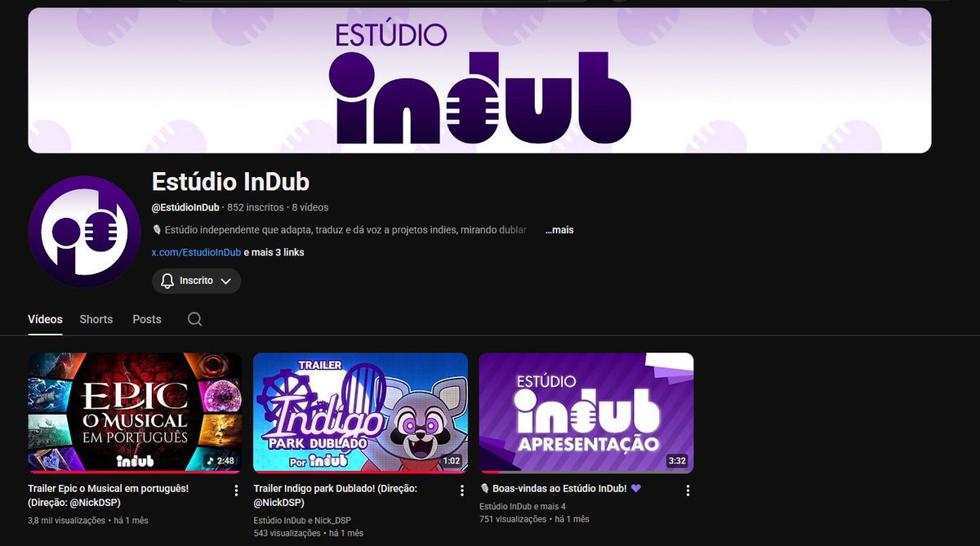Image resolution: width=980 pixels, height=546 pixels.
Task: Click the Inscrito subscription button
Action: click(196, 280)
